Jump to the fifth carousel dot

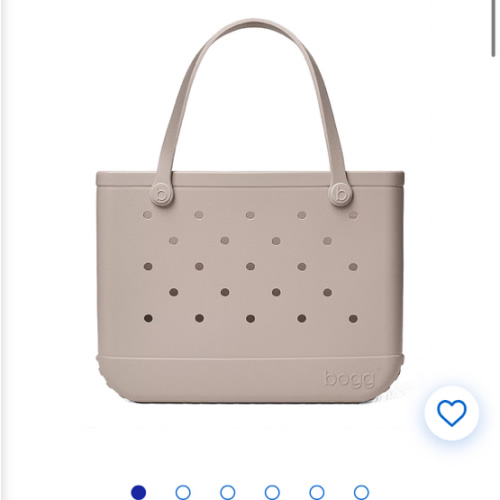coord(317,492)
